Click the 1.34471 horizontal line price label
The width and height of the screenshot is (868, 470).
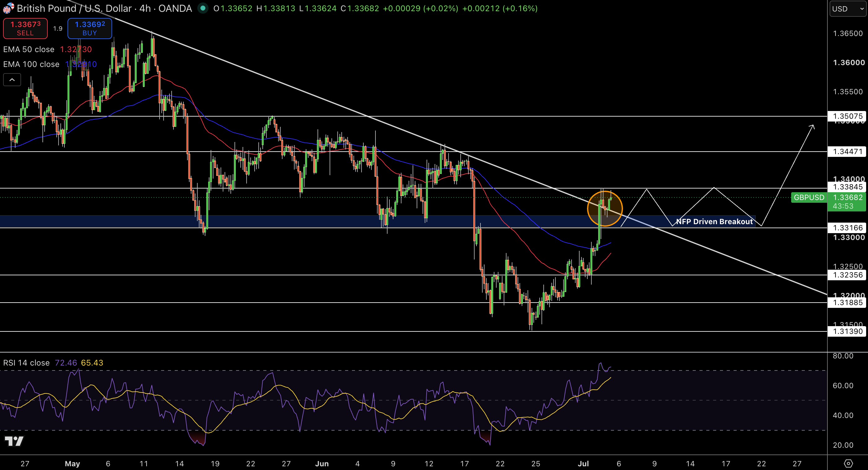[x=848, y=152]
